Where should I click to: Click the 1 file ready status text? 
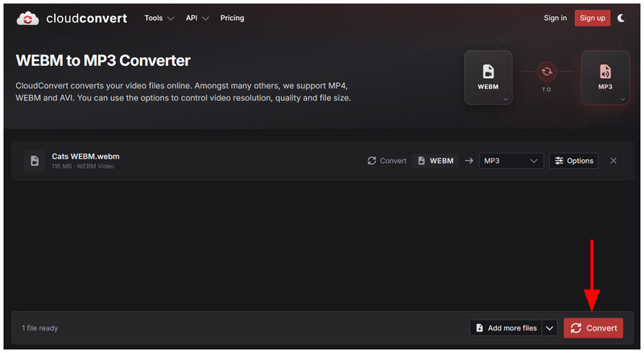click(39, 328)
